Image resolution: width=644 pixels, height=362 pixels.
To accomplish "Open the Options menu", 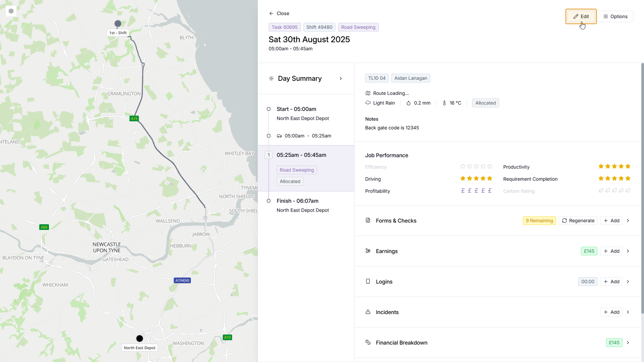I will click(x=615, y=16).
